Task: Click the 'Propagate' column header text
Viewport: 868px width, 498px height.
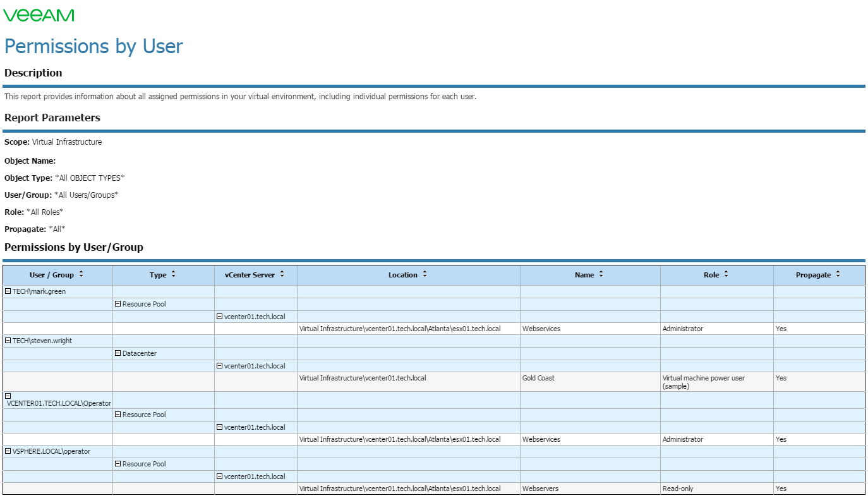Action: point(814,275)
